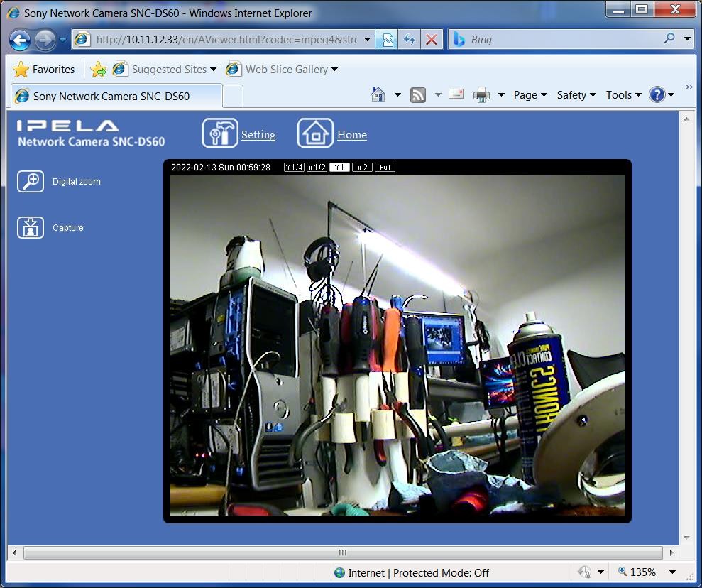Click the vertical scrollbar up arrow
The height and width of the screenshot is (588, 702).
point(686,119)
